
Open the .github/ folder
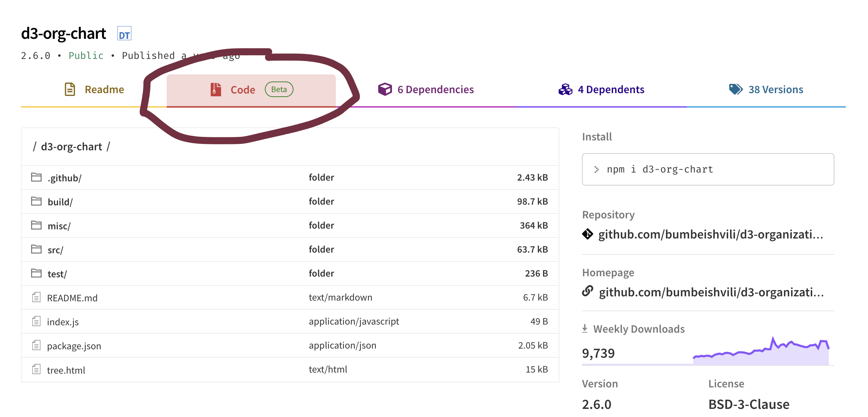pos(65,177)
